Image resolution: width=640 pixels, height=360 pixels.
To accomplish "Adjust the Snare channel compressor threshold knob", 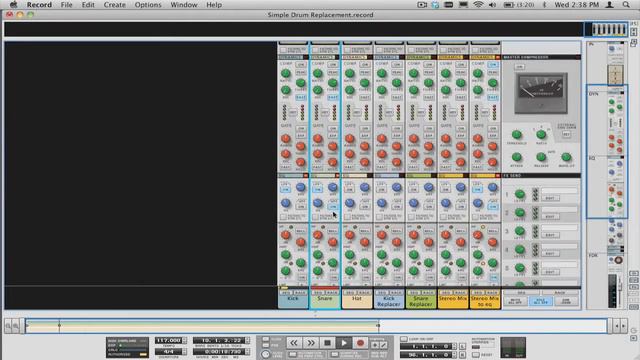I will point(333,83).
